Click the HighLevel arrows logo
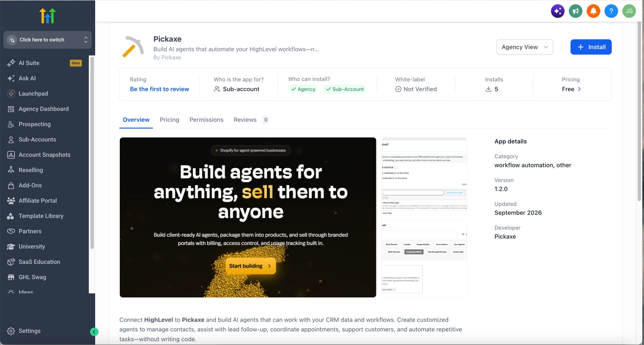Image resolution: width=644 pixels, height=345 pixels. (x=48, y=16)
